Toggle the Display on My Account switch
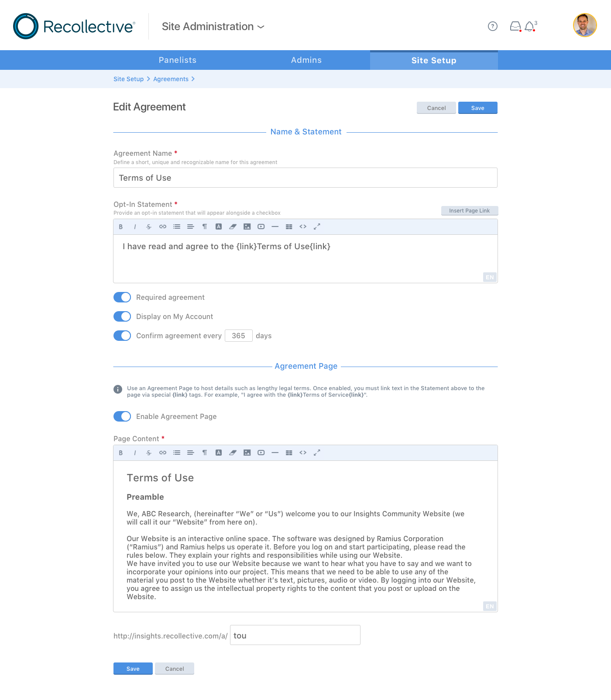The image size is (611, 700). pos(122,316)
